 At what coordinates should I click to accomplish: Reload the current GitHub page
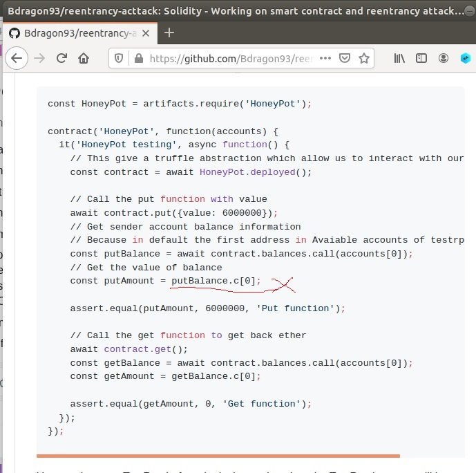pos(61,59)
